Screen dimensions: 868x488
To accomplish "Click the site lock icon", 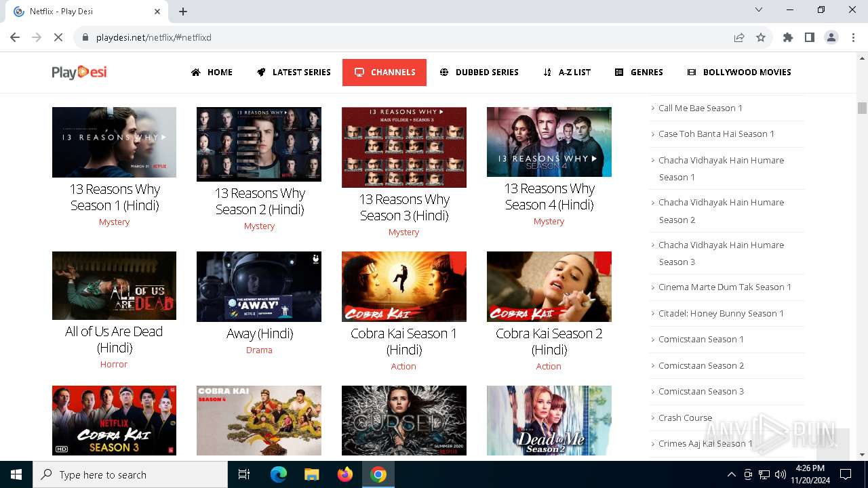I will tap(85, 37).
